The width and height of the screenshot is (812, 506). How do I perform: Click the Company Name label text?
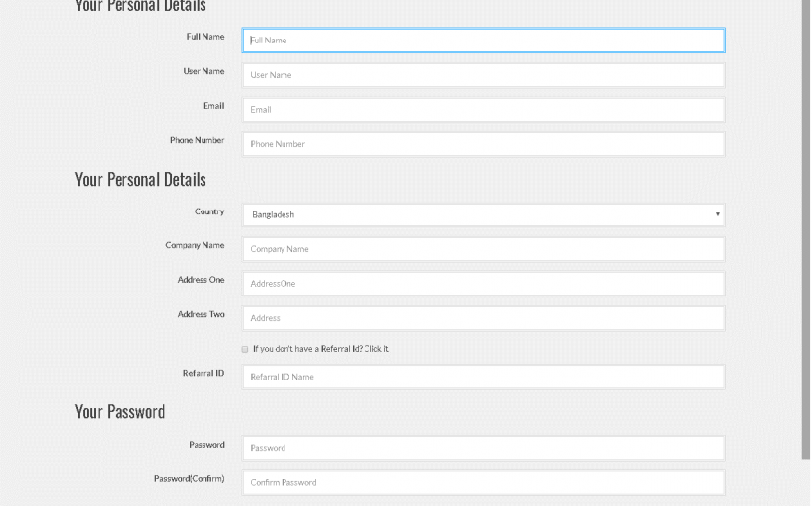(195, 245)
